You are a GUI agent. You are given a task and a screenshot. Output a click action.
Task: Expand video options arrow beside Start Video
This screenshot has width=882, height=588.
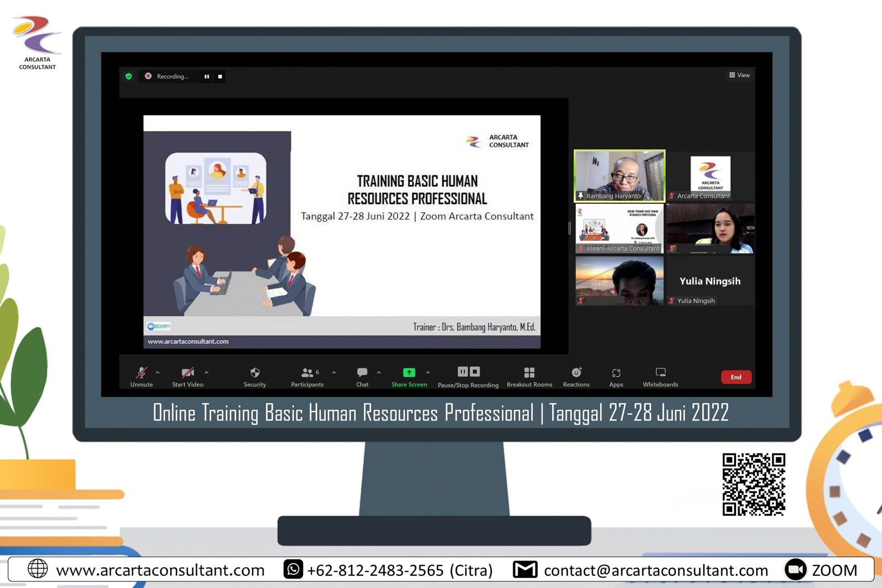pyautogui.click(x=207, y=373)
